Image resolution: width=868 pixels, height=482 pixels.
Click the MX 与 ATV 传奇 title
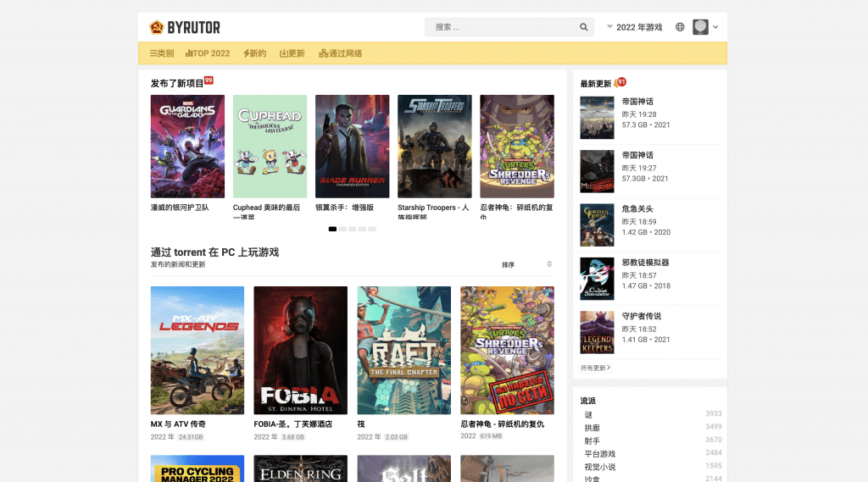pyautogui.click(x=178, y=424)
